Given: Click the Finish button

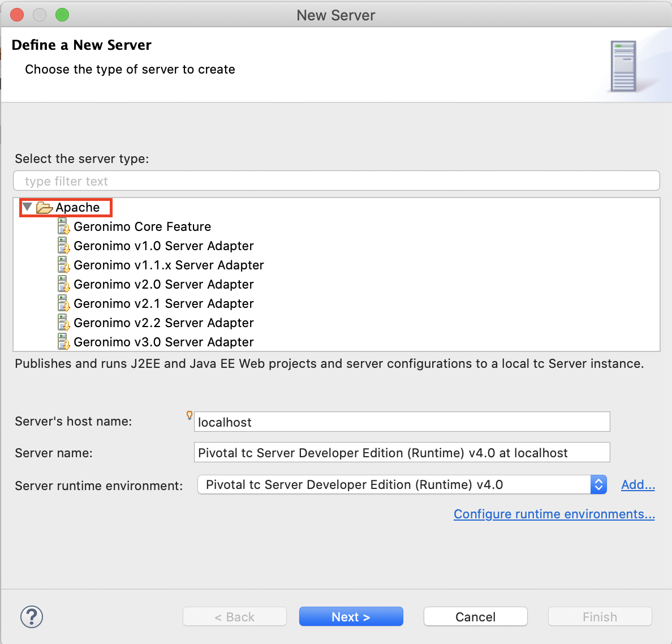Looking at the screenshot, I should pyautogui.click(x=600, y=617).
